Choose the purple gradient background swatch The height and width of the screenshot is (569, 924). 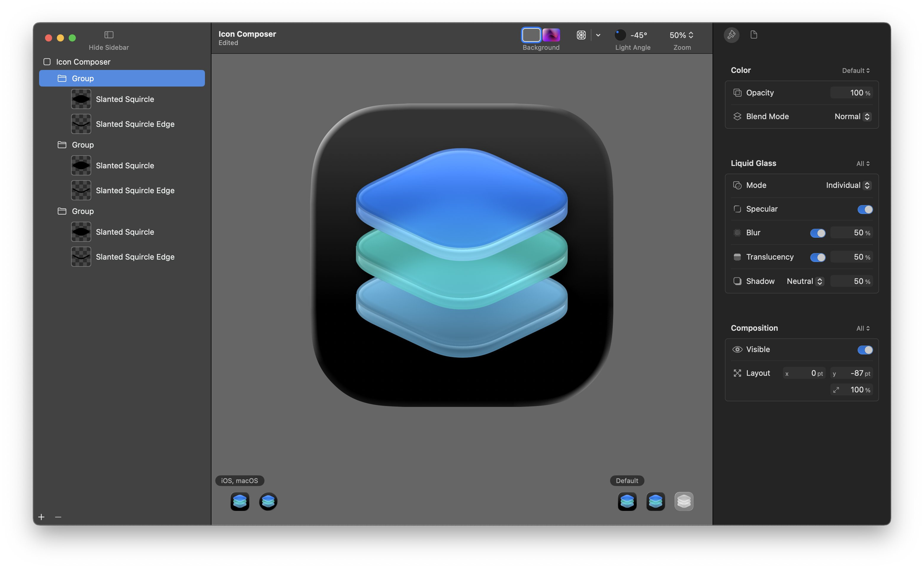(551, 35)
